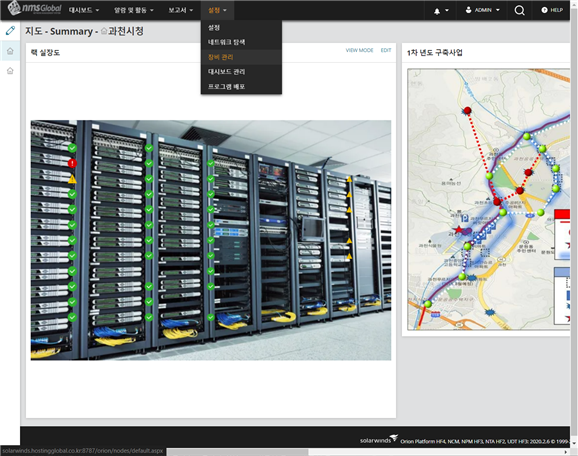Click the small home icon beside 과천시청 title
Image resolution: width=578 pixels, height=456 pixels.
click(x=104, y=31)
